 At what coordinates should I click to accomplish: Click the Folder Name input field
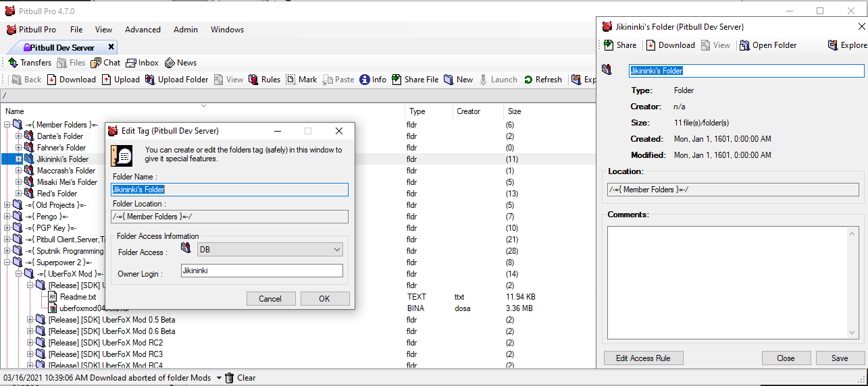(230, 190)
